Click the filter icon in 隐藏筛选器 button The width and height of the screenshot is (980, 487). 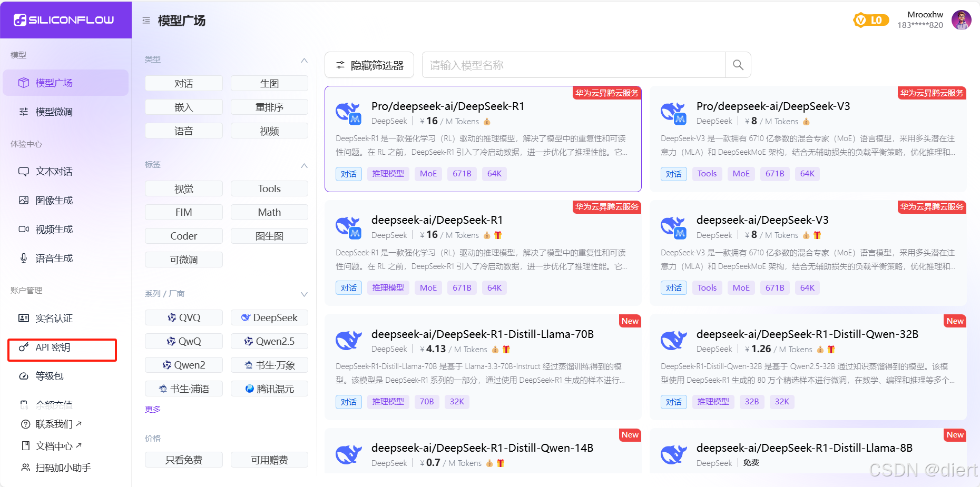click(x=340, y=65)
